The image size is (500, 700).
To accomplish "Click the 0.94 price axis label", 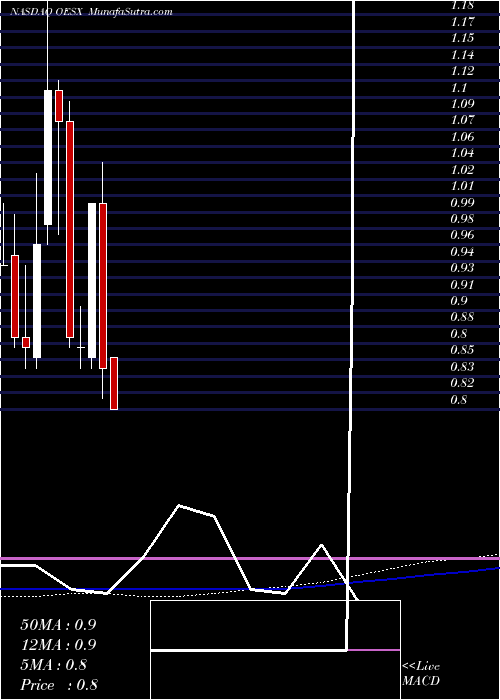I will click(x=462, y=252).
